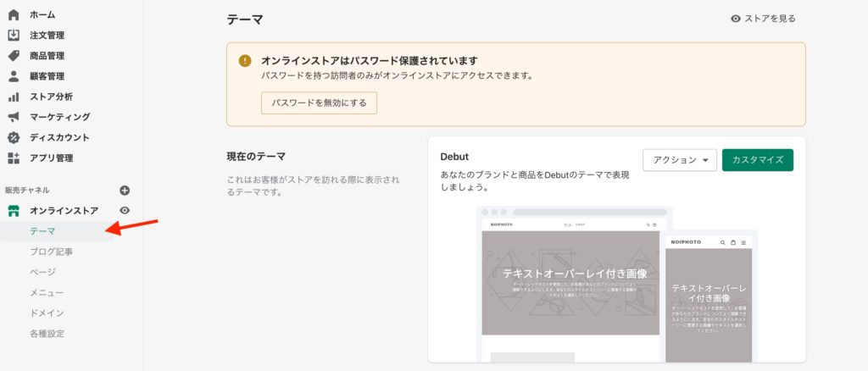
Task: Click the Customers (顧客管理) person icon
Action: pos(14,76)
